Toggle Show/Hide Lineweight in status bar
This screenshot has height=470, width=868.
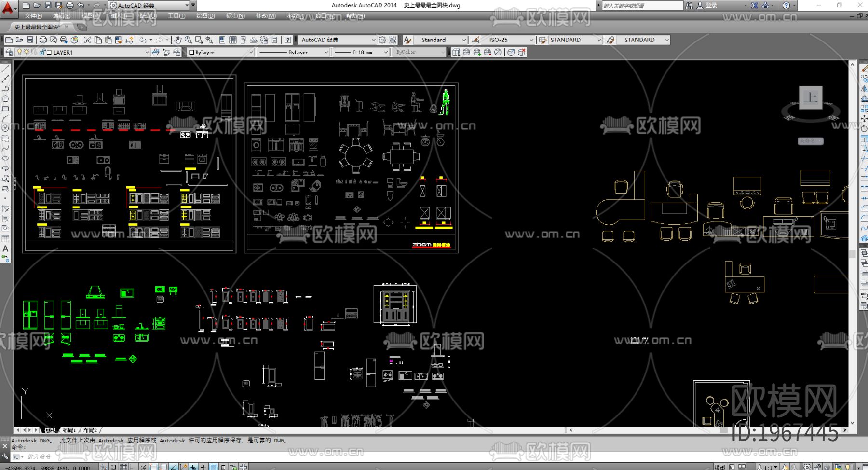coord(203,467)
